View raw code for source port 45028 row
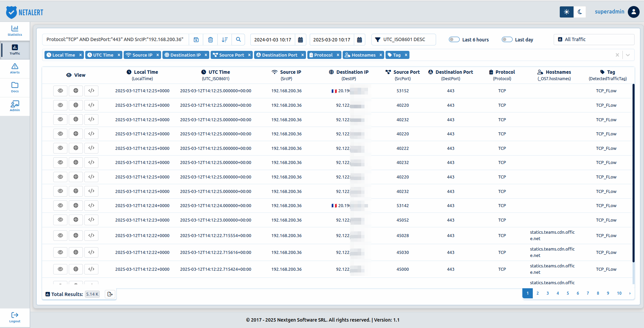The width and height of the screenshot is (644, 328). coord(91,235)
